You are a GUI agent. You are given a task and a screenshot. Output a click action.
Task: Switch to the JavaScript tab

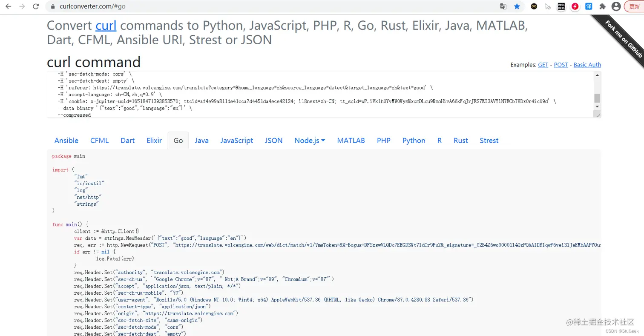237,141
